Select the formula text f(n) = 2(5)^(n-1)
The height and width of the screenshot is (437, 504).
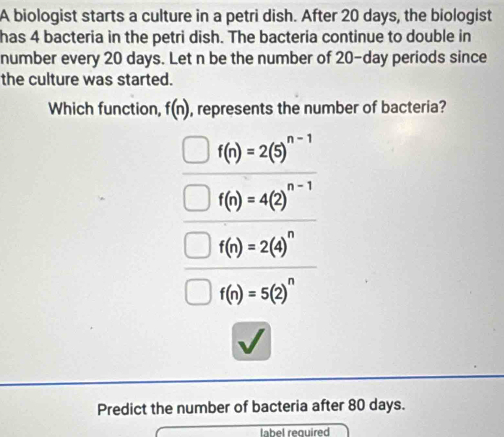coord(265,149)
